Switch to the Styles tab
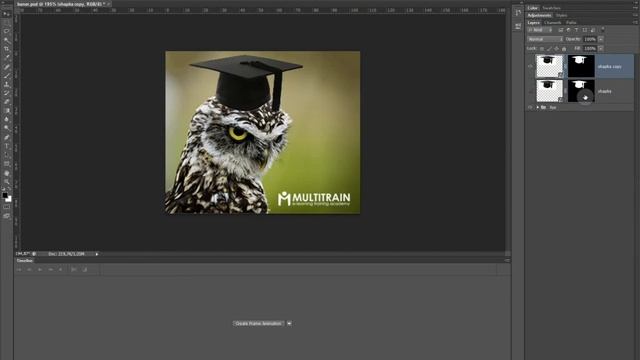The width and height of the screenshot is (640, 360). [562, 15]
